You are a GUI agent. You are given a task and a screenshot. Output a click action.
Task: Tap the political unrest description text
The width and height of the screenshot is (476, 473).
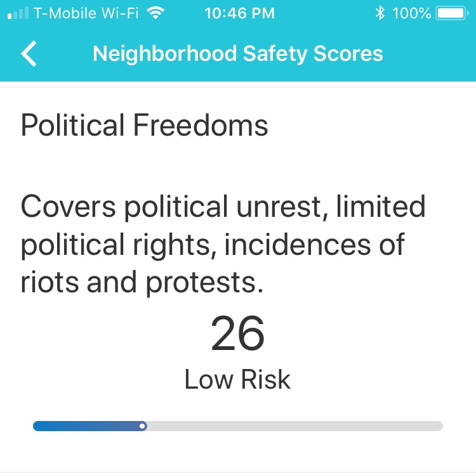(x=223, y=244)
